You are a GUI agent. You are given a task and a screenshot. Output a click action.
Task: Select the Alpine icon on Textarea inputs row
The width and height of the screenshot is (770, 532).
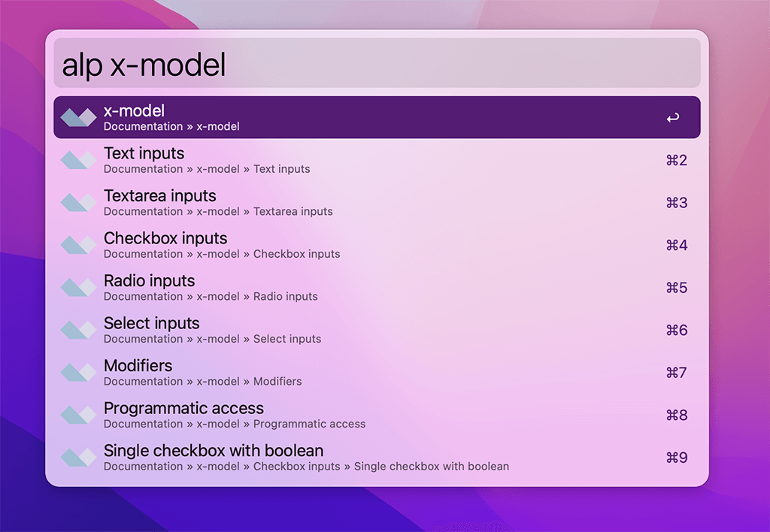78,203
